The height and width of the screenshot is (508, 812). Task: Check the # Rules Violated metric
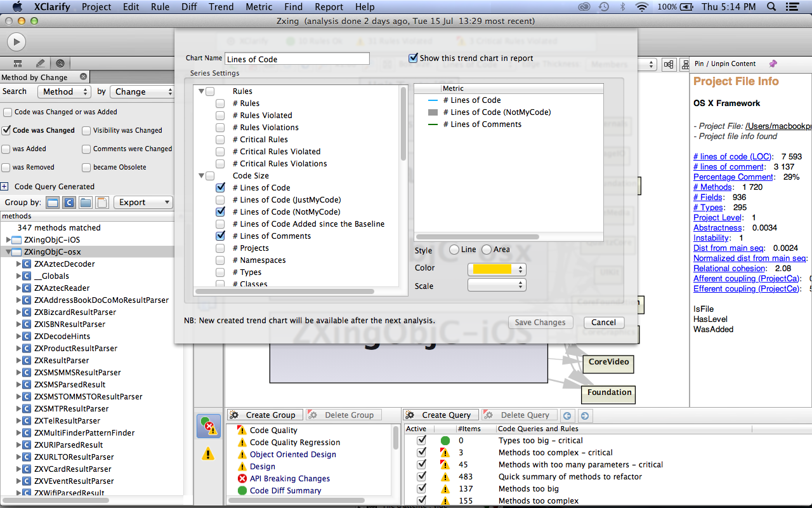tap(220, 116)
